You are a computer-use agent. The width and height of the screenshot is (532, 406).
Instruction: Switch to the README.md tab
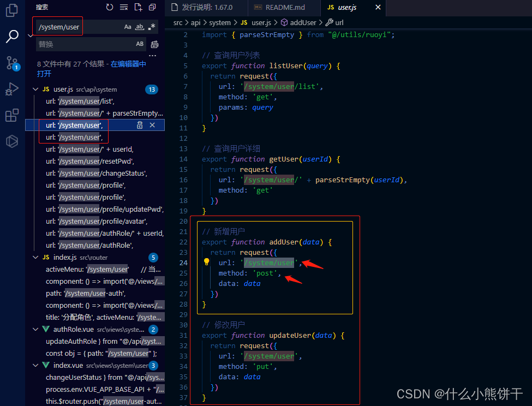(284, 8)
